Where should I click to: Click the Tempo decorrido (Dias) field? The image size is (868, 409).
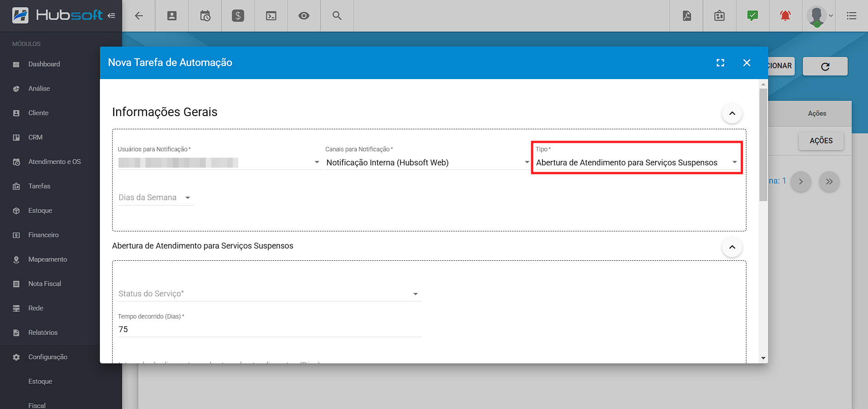pos(269,329)
